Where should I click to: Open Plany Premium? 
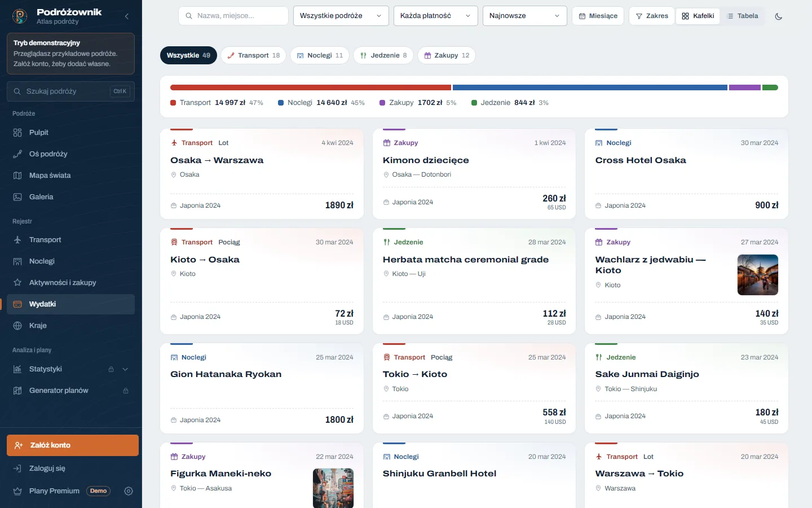coord(54,491)
